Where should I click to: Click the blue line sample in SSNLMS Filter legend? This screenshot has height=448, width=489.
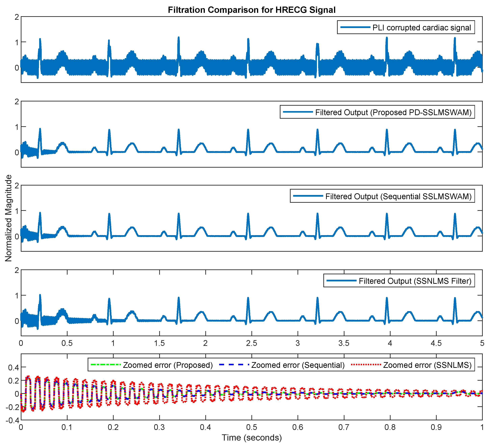click(x=342, y=281)
